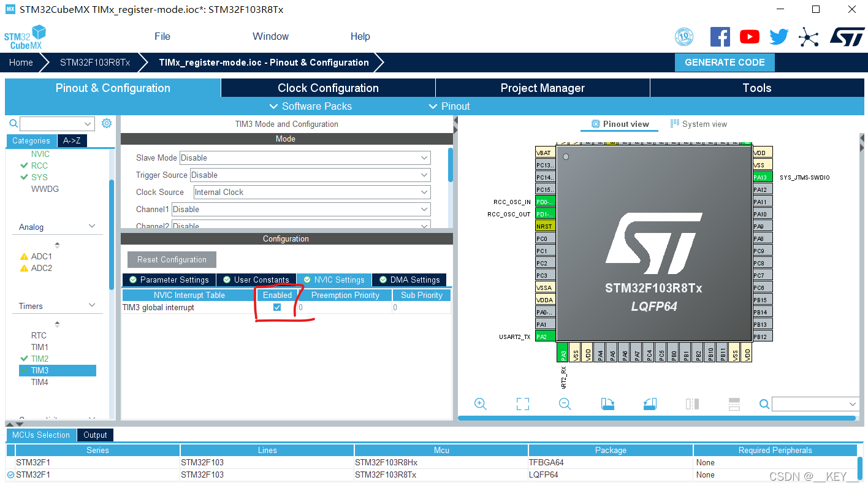Open the DMA Settings tab
868x488 pixels.
(x=409, y=280)
